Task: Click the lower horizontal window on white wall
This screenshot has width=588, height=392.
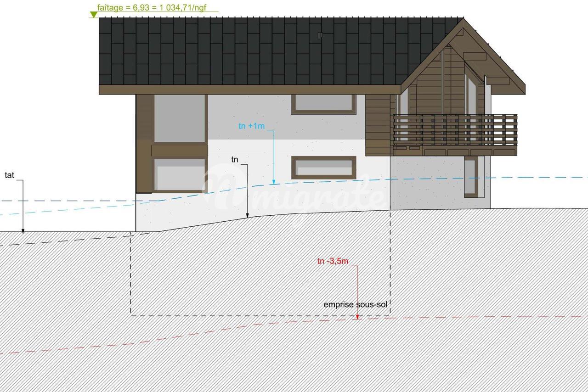Action: pyautogui.click(x=323, y=167)
